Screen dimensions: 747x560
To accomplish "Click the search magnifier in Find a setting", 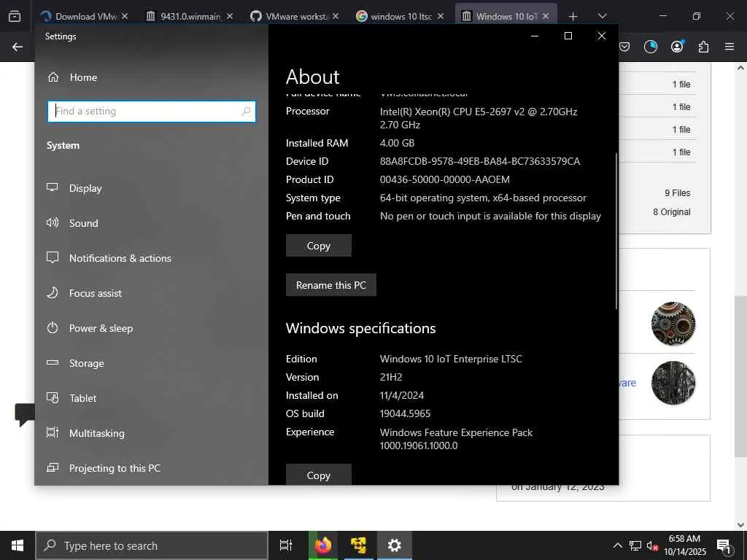I will click(x=246, y=111).
